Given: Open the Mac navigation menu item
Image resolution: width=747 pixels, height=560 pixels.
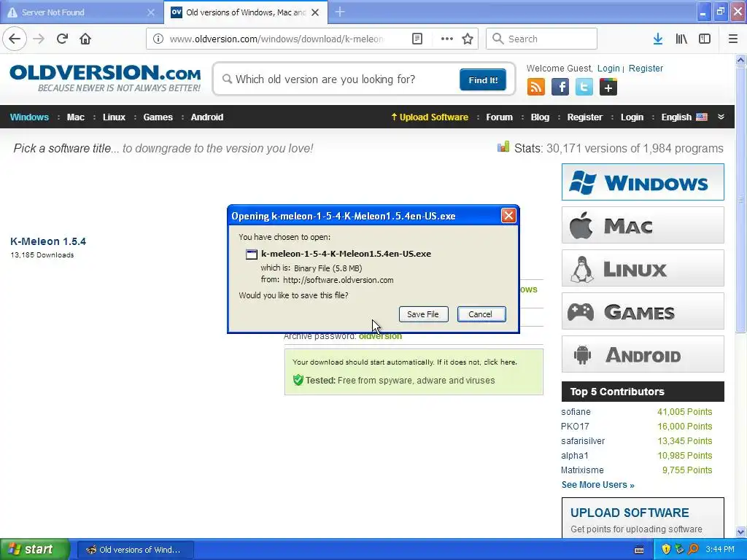Looking at the screenshot, I should pyautogui.click(x=75, y=117).
